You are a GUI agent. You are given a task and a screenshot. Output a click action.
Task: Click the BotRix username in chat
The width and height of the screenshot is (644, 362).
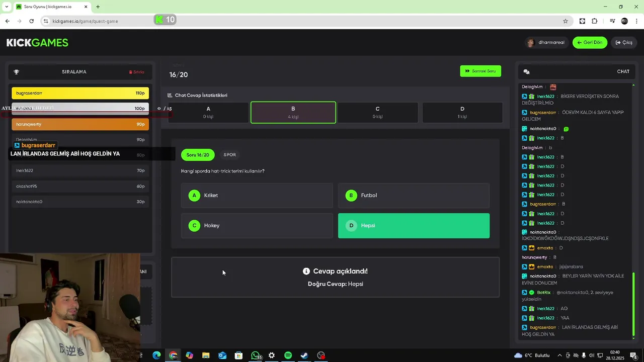click(543, 292)
